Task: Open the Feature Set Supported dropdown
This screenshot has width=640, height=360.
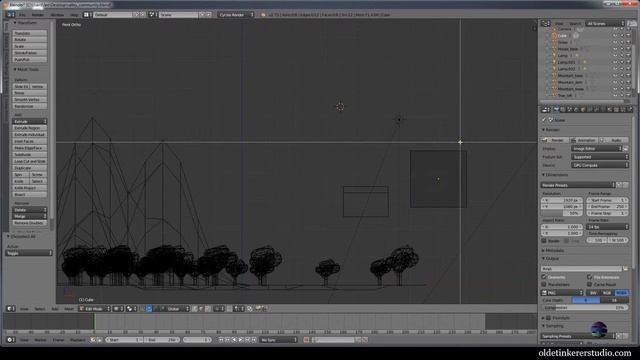Action: point(600,157)
